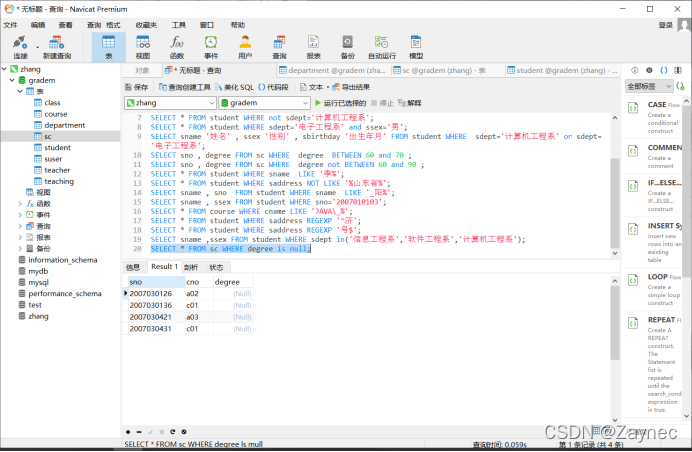Open the Edit menu
Screen dimensions: 692x452
pyautogui.click(x=38, y=25)
